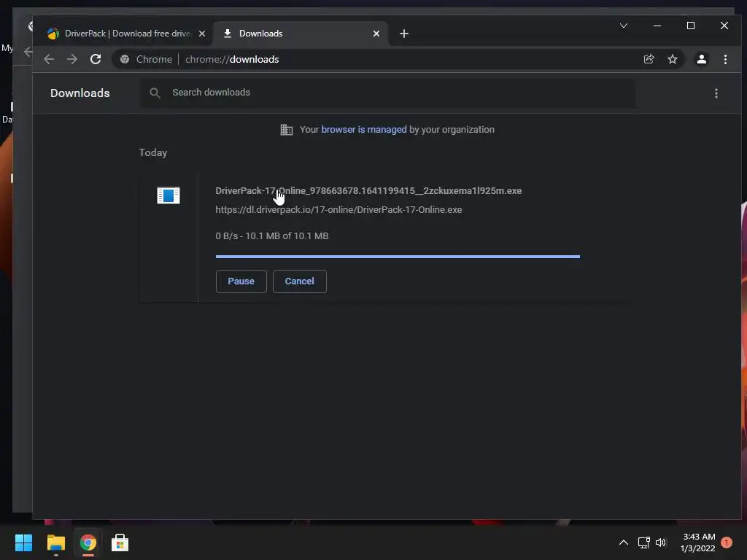Screen dimensions: 747x560
Task: Cancel the DriverPack download
Action: (300, 281)
